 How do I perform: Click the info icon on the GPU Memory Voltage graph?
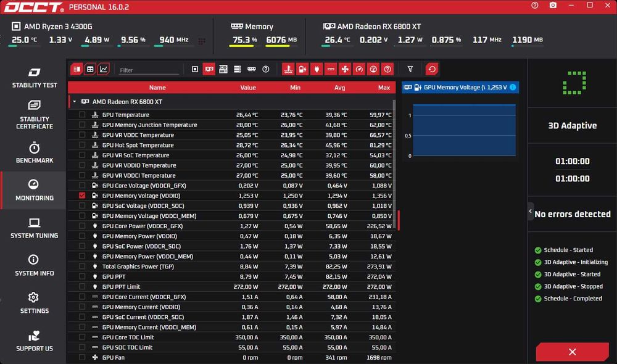pyautogui.click(x=513, y=87)
